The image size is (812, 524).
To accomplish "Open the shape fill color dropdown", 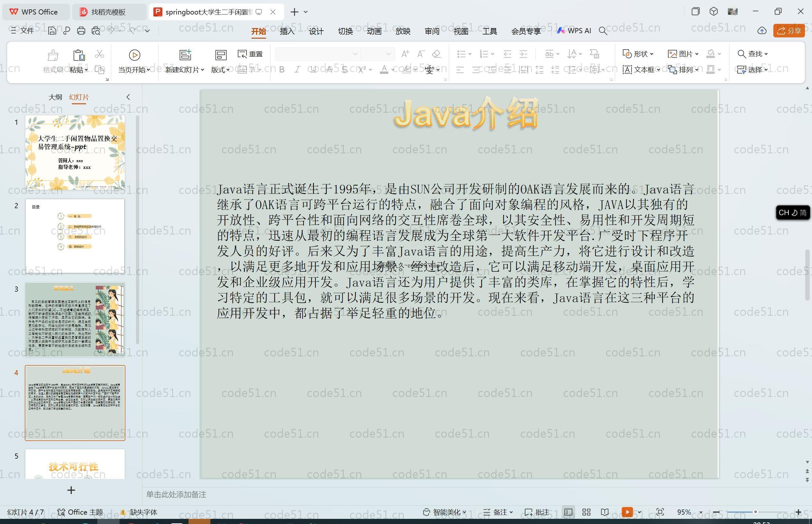I will pyautogui.click(x=719, y=54).
